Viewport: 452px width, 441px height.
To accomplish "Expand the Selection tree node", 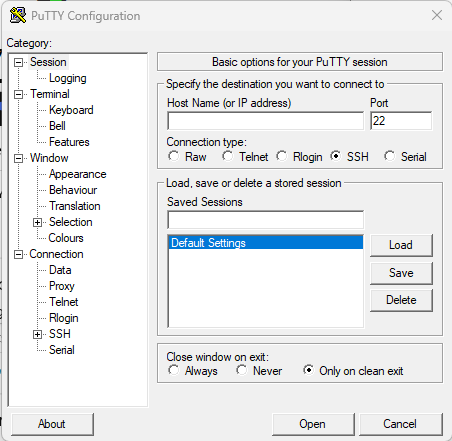I will 37,222.
